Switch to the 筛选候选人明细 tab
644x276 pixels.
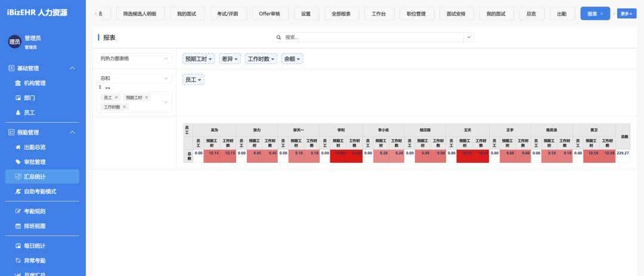140,14
